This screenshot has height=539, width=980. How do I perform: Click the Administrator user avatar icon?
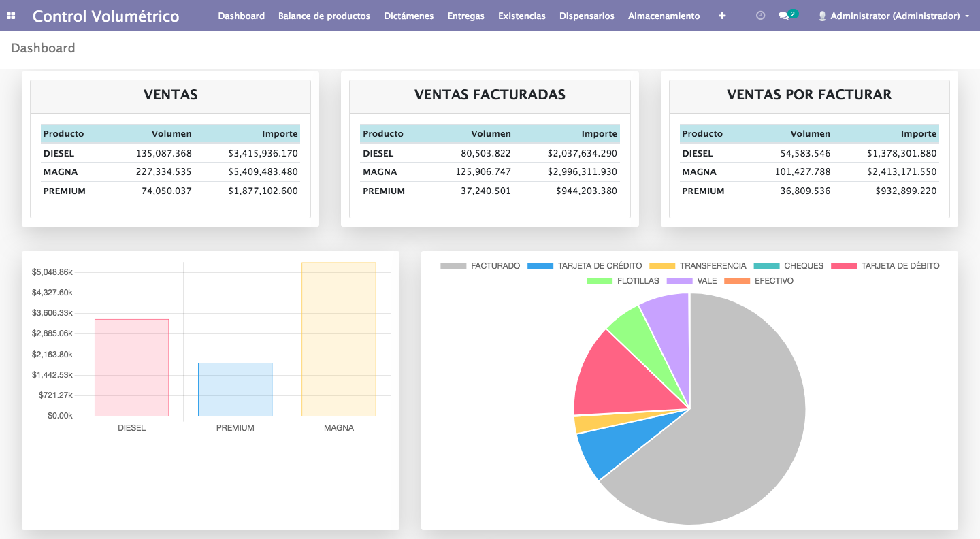tap(822, 16)
